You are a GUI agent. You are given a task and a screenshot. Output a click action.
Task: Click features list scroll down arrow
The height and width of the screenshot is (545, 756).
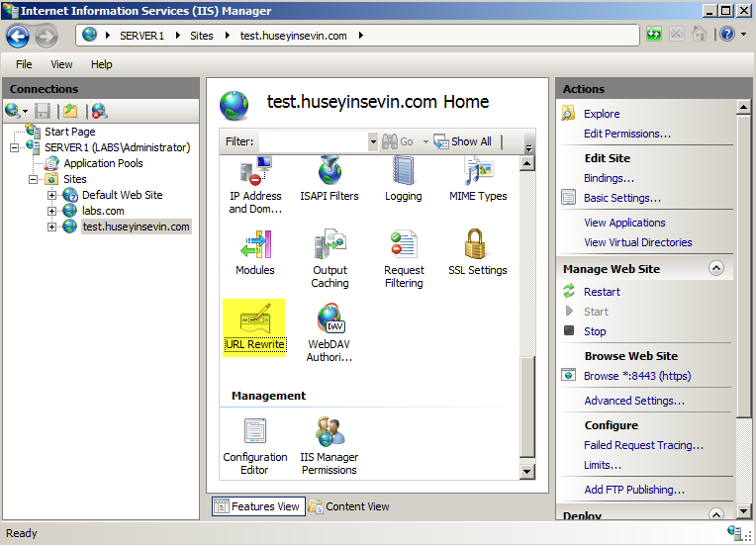click(527, 471)
